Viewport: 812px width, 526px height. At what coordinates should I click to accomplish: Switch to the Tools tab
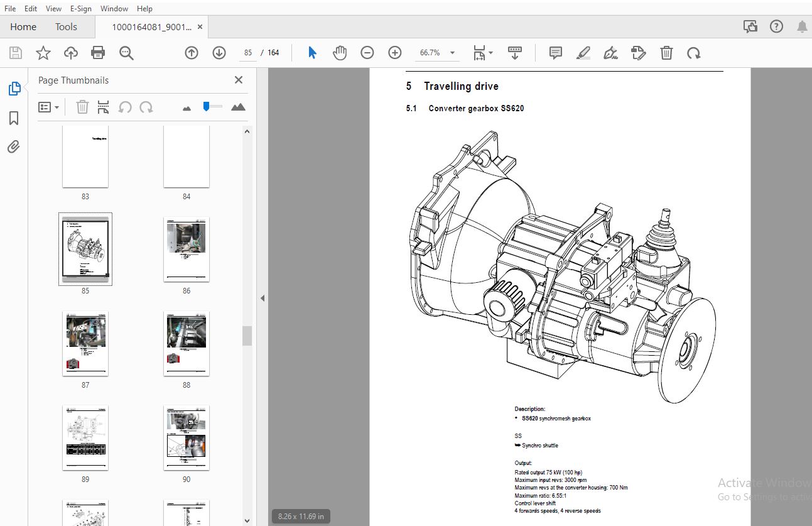(66, 27)
